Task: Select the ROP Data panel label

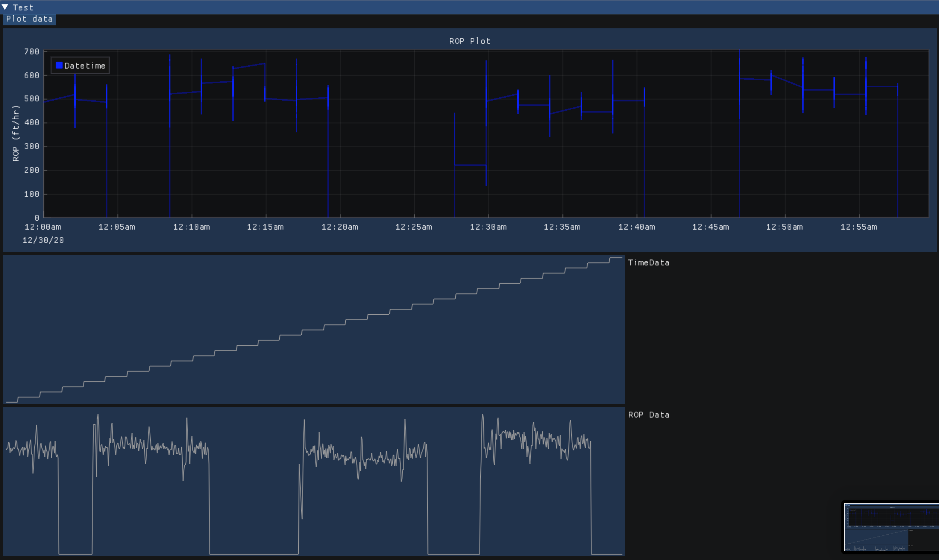Action: pos(648,414)
